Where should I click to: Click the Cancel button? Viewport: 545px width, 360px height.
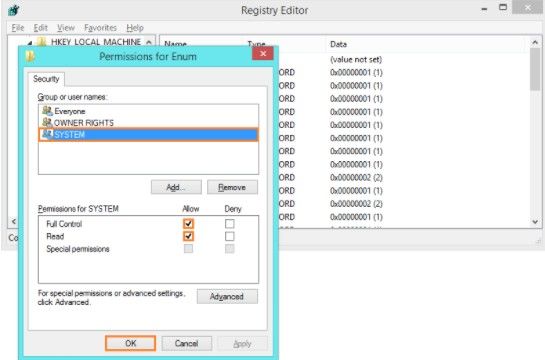[187, 343]
